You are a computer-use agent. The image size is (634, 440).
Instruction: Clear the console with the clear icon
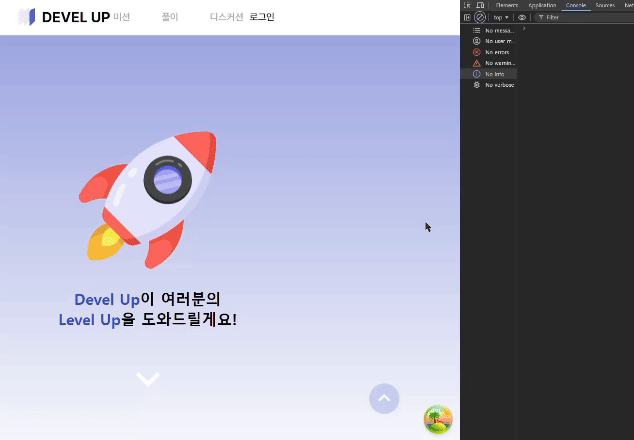480,17
